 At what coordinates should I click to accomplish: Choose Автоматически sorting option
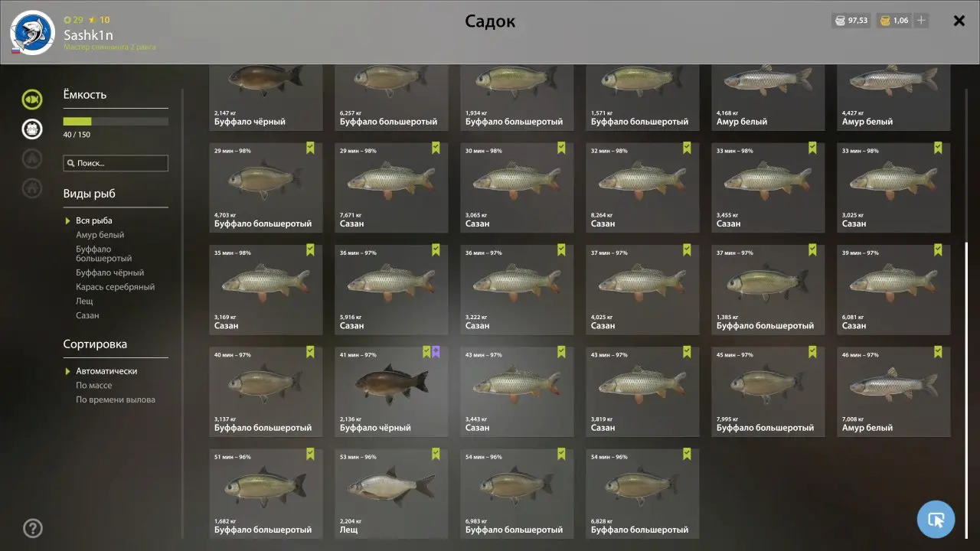[106, 371]
